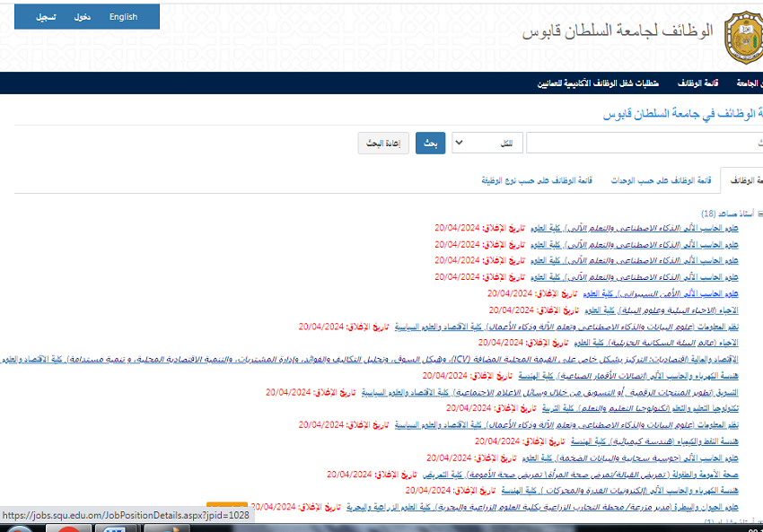The height and width of the screenshot is (532, 763).
Task: Open قائمة الوظائف in the navigation bar
Action: (695, 83)
